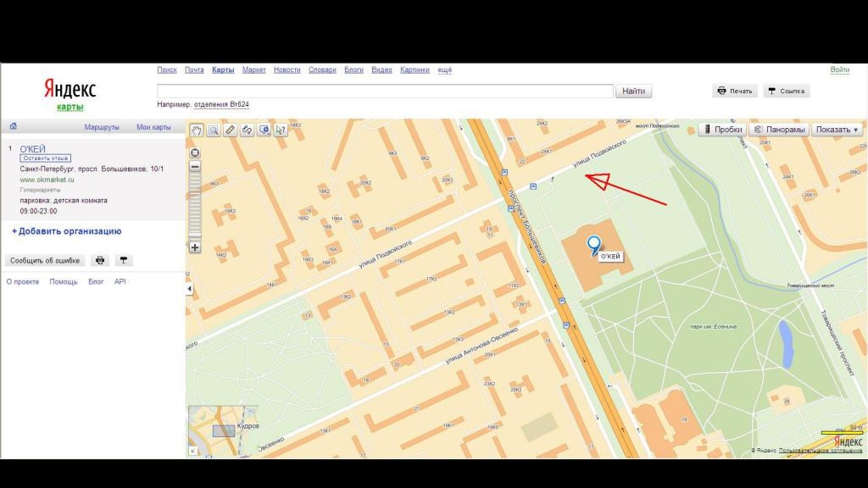Screen dimensions: 868x488
Task: Click the overview minimap thumbnail
Action: tap(223, 431)
